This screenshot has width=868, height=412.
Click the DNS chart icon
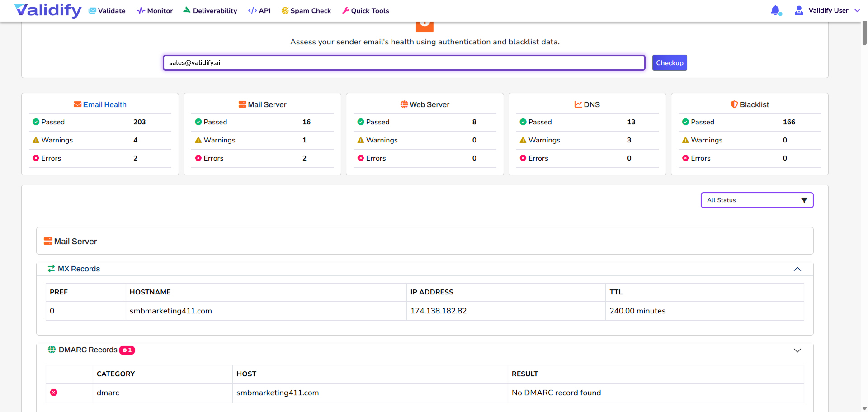click(x=578, y=104)
